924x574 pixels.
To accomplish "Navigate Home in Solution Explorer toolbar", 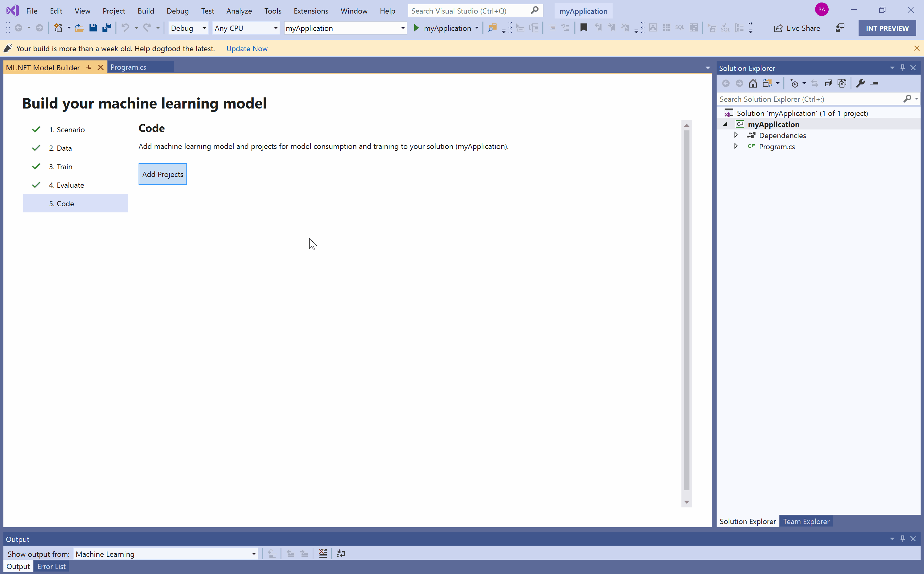I will 753,83.
